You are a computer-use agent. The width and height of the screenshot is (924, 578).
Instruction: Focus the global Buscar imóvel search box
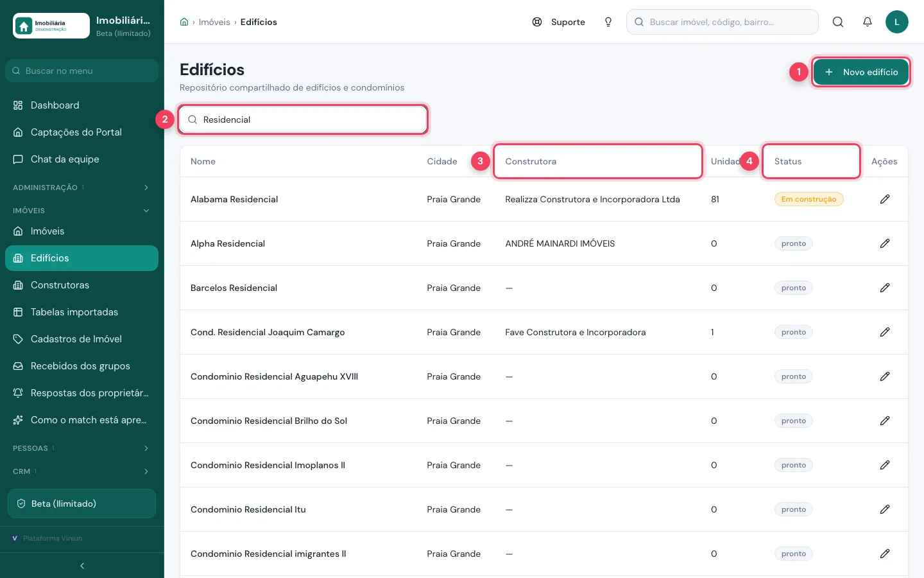(723, 22)
